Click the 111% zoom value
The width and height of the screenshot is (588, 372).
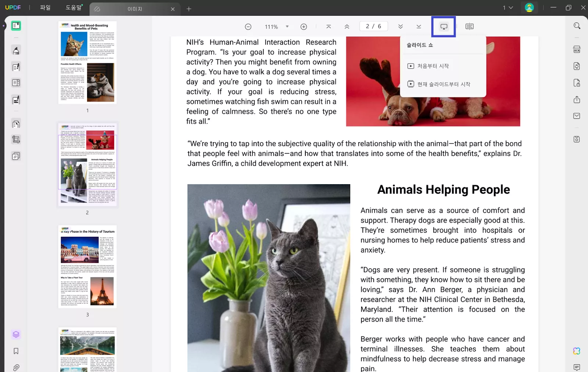tap(271, 27)
